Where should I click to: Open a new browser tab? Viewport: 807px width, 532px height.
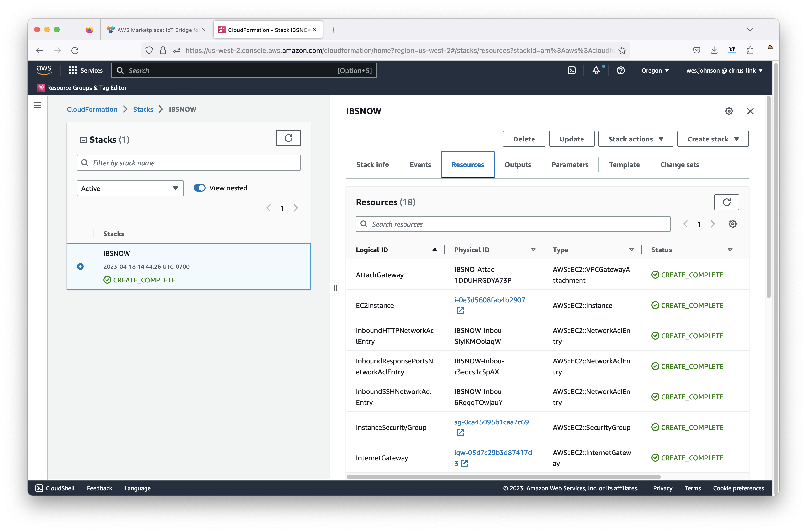click(x=333, y=30)
